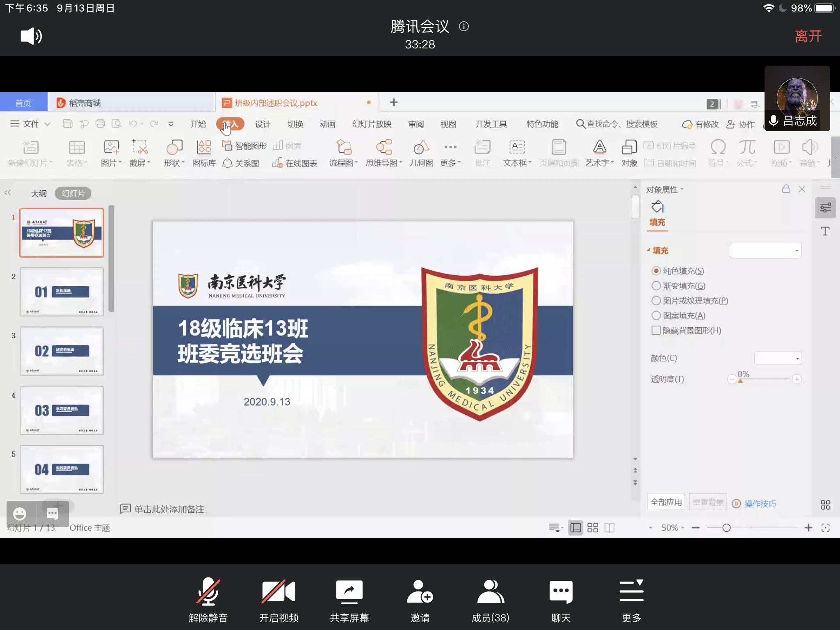Expand the 更多 insert options
Viewport: 840px width, 630px height.
pos(450,153)
